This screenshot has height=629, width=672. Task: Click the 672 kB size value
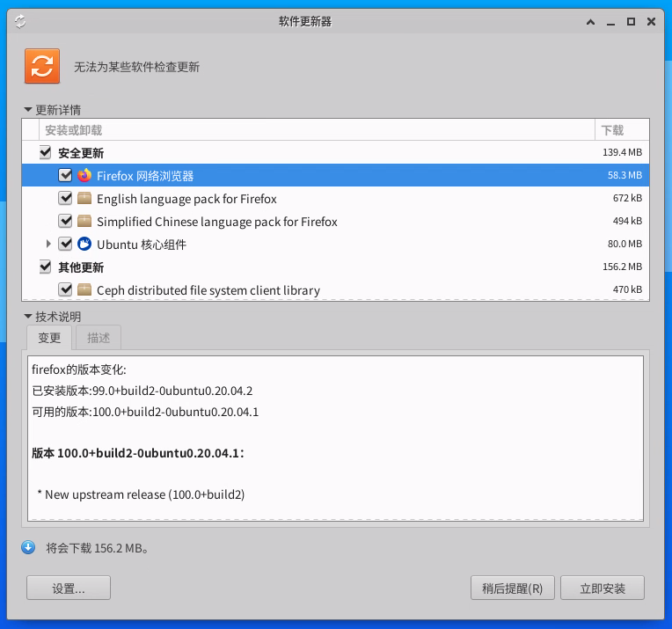627,198
